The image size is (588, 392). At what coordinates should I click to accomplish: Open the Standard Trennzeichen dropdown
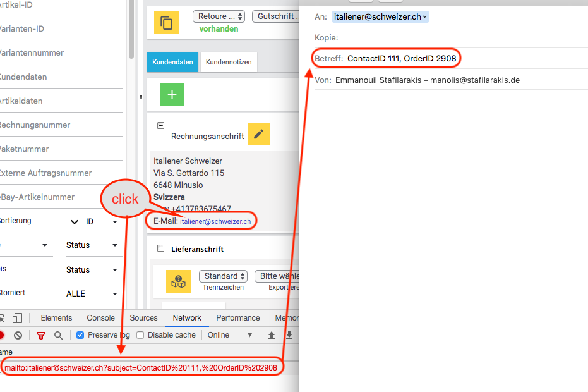coord(222,276)
